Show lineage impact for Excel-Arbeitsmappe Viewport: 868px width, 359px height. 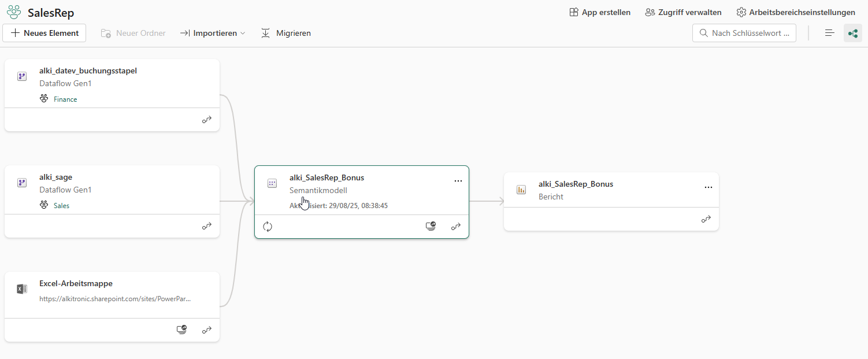coord(206,330)
